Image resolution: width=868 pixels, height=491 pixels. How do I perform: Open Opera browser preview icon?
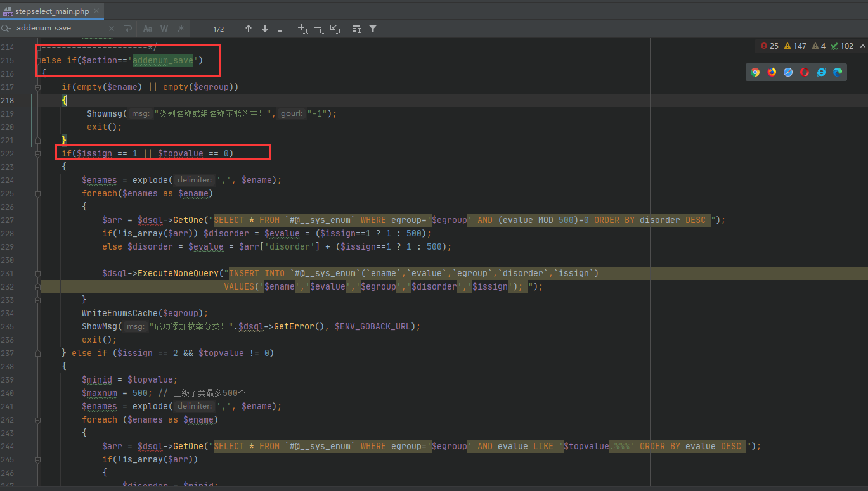click(x=805, y=72)
